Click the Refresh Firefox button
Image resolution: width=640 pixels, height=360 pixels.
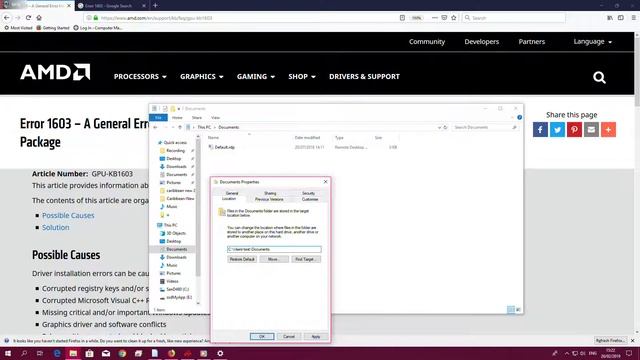(x=610, y=340)
